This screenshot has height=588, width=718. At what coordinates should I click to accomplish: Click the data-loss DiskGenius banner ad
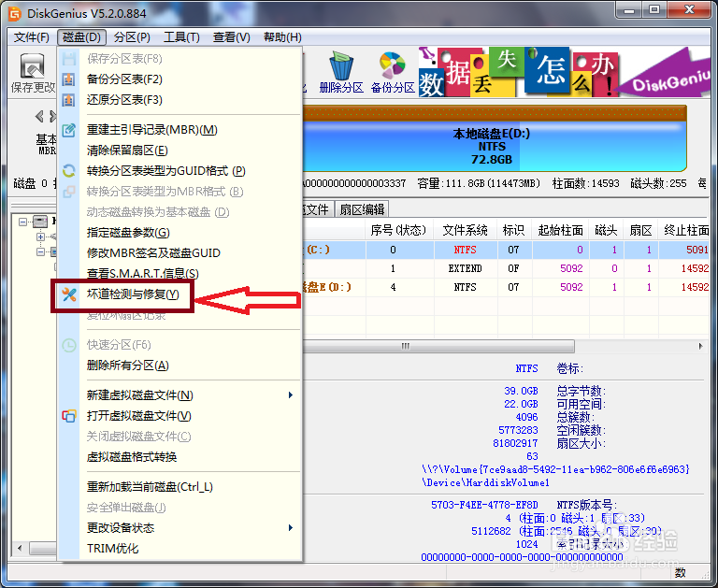click(x=564, y=71)
